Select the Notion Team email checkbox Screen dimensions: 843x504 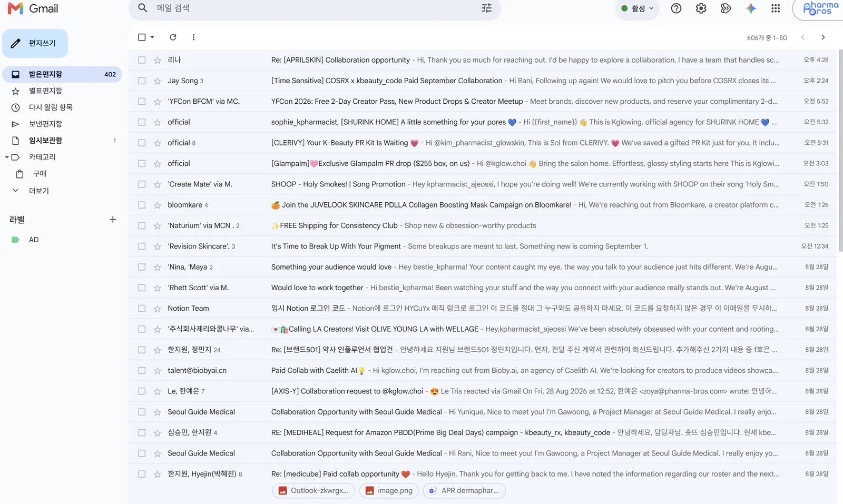coord(142,309)
